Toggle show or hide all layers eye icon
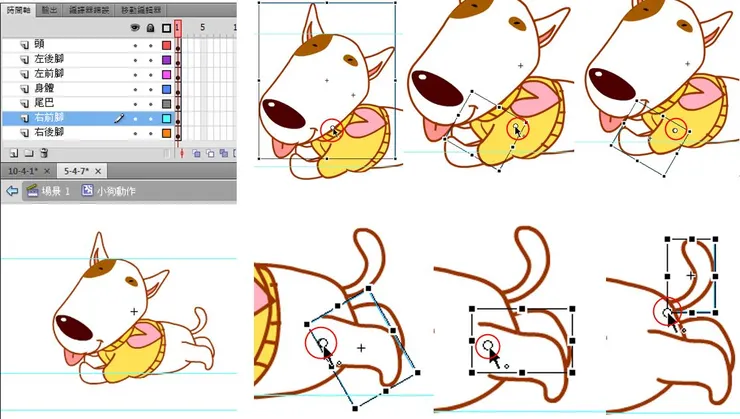 [135, 28]
